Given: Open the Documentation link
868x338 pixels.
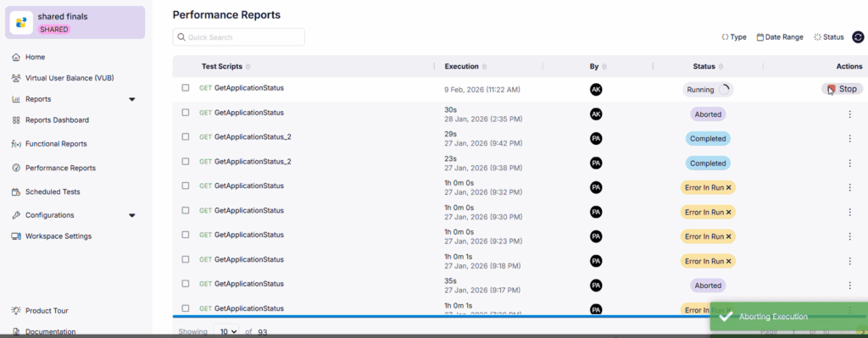Looking at the screenshot, I should (x=50, y=332).
